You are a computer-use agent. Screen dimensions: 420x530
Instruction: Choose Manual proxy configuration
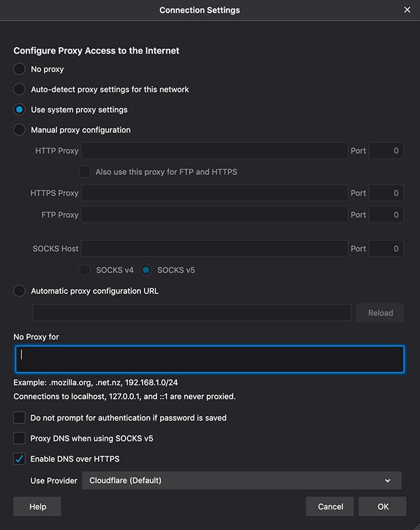point(19,130)
